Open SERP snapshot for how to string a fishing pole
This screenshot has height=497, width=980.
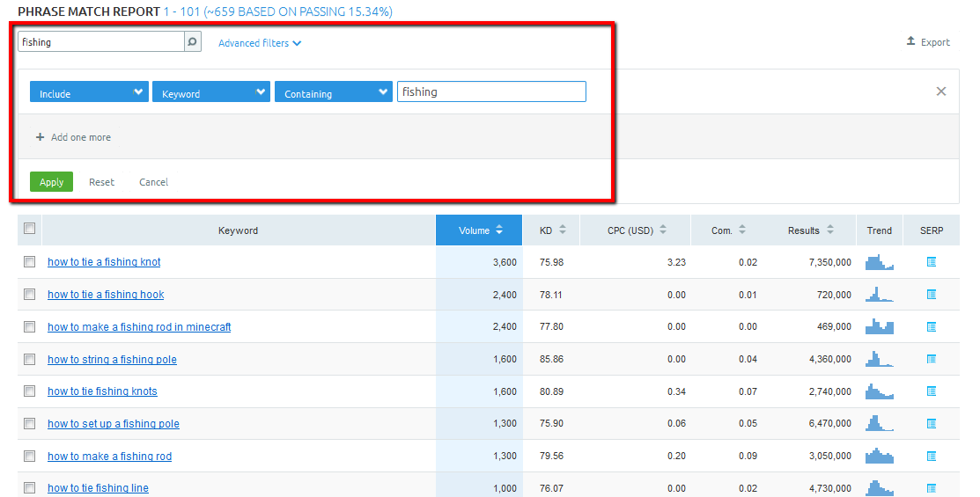coord(932,359)
